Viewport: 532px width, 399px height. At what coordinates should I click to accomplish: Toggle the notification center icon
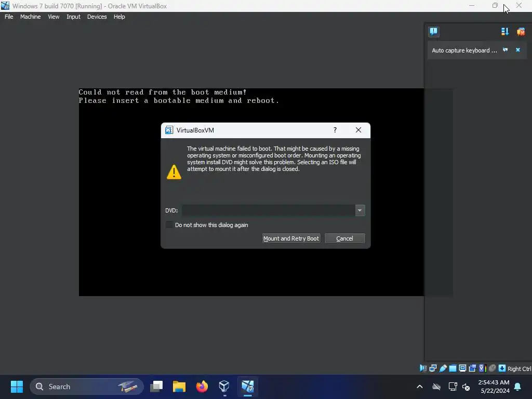(434, 32)
